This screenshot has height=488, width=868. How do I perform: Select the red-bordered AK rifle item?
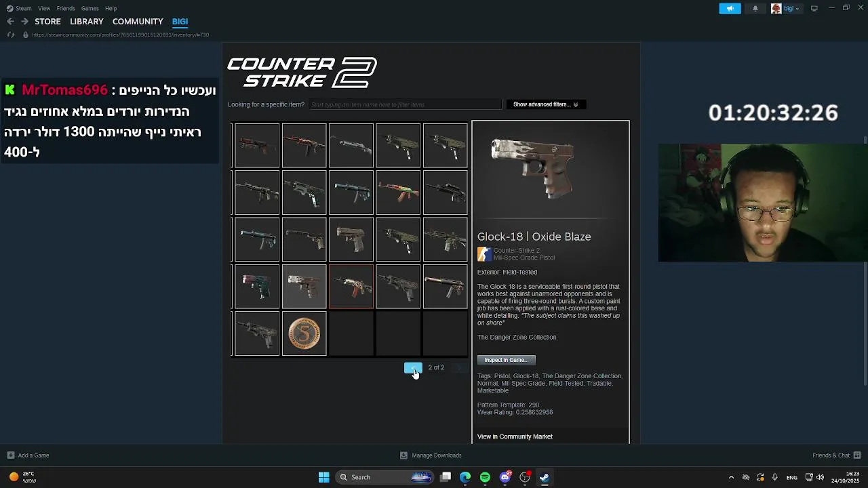(351, 287)
